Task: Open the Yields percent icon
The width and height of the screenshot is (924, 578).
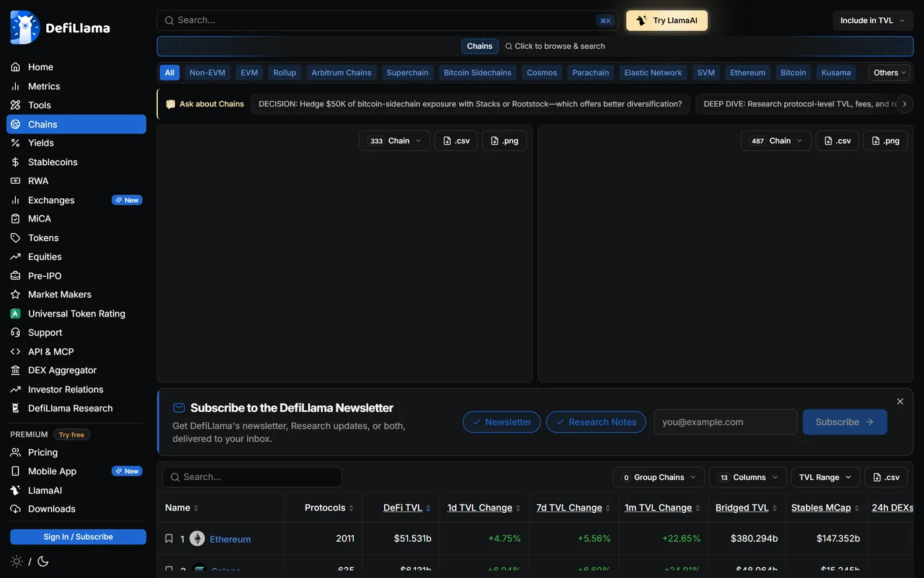Action: (16, 143)
